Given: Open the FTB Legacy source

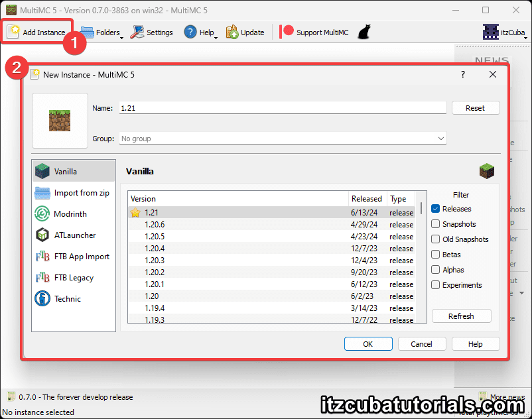Looking at the screenshot, I should [x=42, y=278].
